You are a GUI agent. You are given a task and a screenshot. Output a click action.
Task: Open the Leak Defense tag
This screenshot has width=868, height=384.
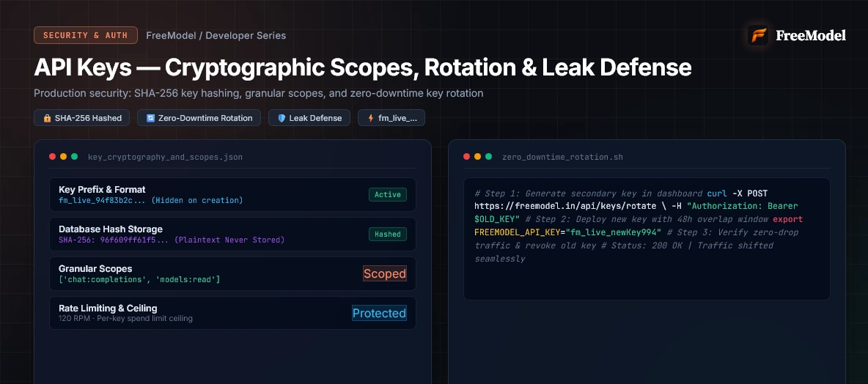point(310,118)
